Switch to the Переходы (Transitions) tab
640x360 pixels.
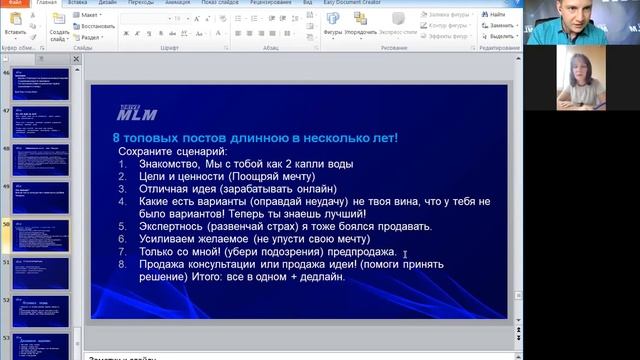click(141, 2)
